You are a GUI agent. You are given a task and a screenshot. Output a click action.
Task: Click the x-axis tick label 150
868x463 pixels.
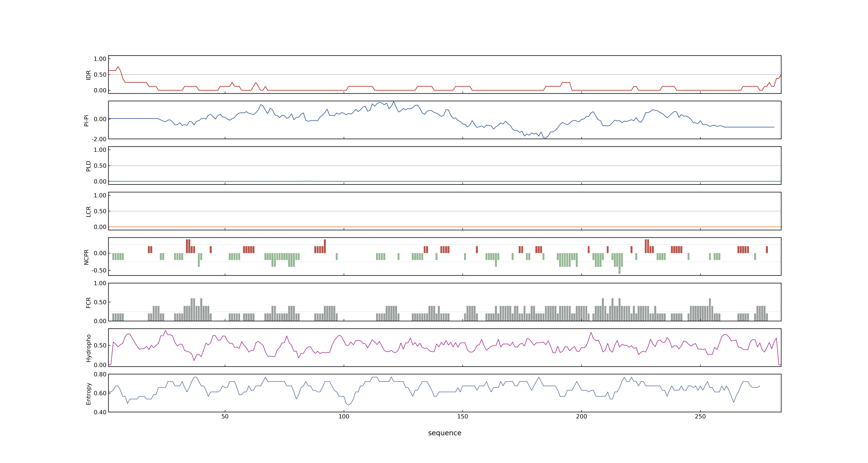click(462, 416)
